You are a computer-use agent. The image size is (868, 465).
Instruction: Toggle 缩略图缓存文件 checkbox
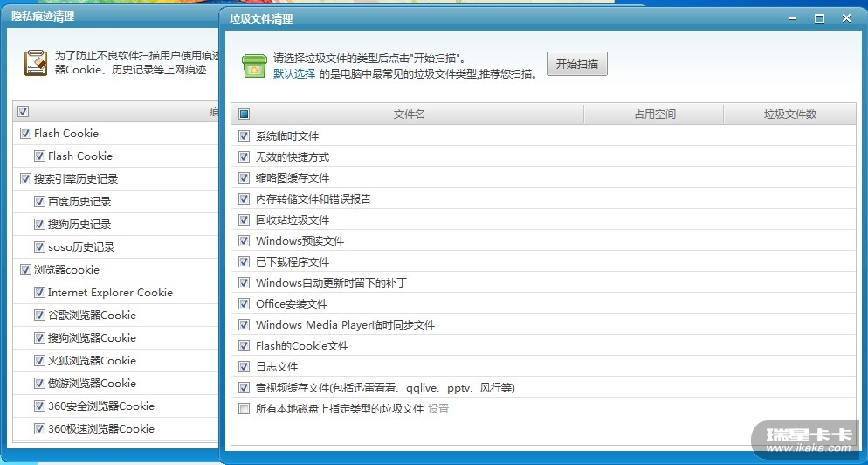click(245, 178)
